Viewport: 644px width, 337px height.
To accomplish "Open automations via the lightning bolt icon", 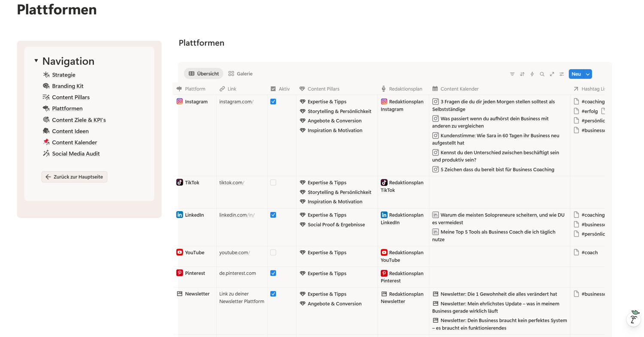I will click(532, 74).
